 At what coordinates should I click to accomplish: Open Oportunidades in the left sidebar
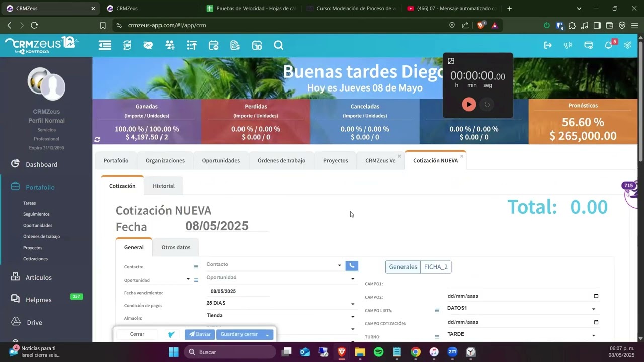coord(38,225)
